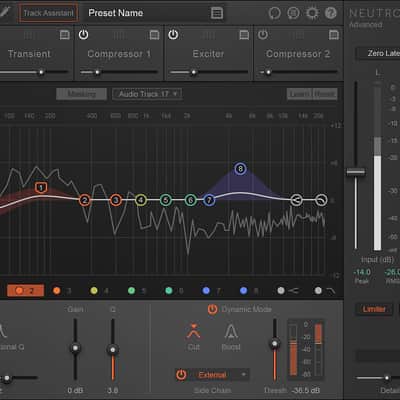This screenshot has height=400, width=400.
Task: Select EQ node 8 on the curve
Action: [240, 169]
